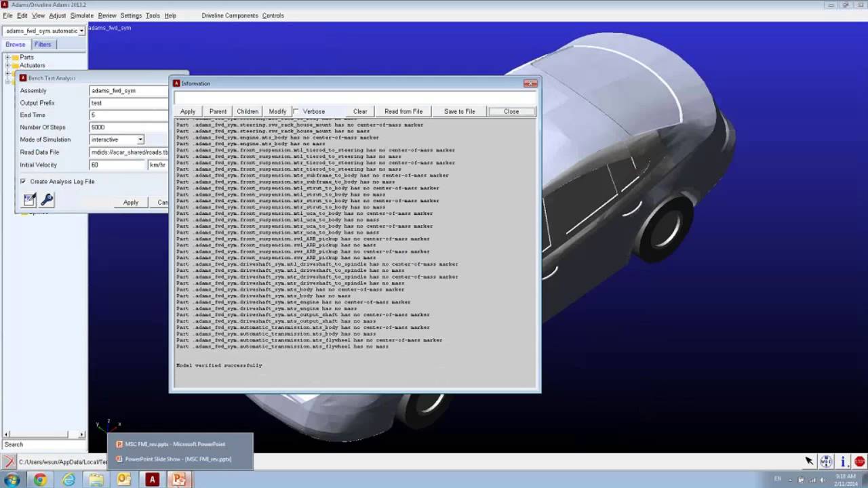This screenshot has height=488, width=868.
Task: Open the Driveline Components menu
Action: pyautogui.click(x=230, y=16)
